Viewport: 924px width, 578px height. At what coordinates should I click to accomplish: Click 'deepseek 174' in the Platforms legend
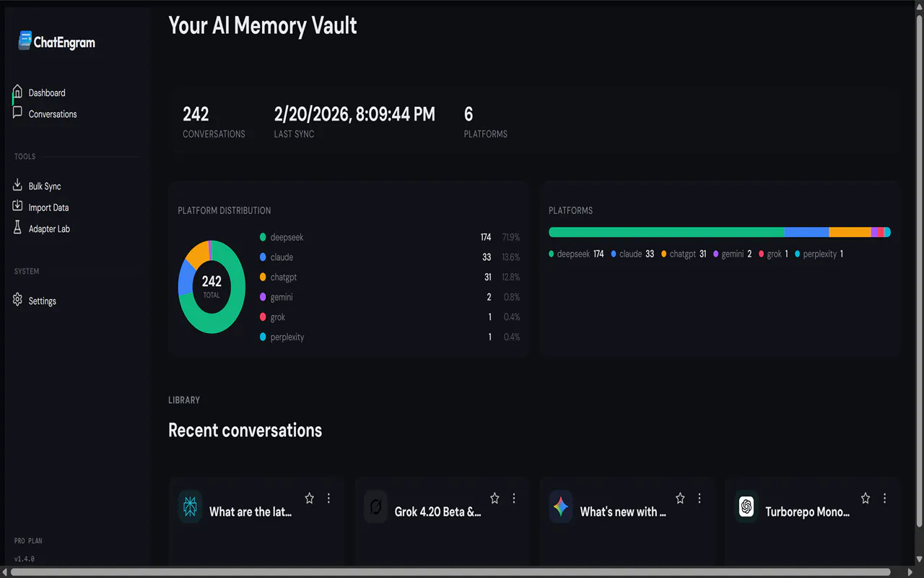tap(576, 254)
